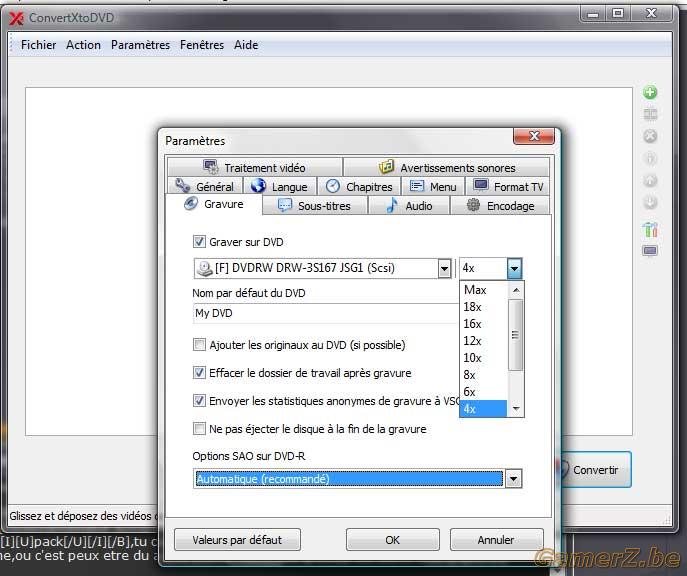
Task: Open the Avertissements sonores tab
Action: (446, 168)
